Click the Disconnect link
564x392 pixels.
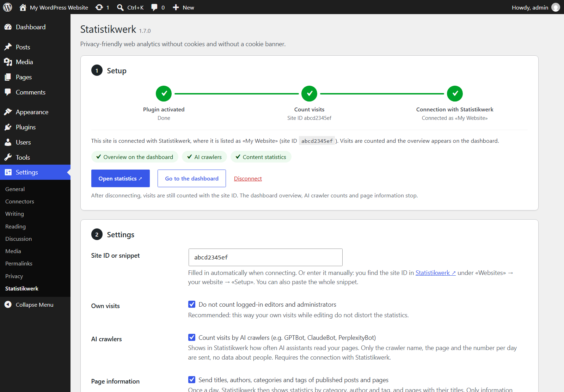[x=248, y=179]
